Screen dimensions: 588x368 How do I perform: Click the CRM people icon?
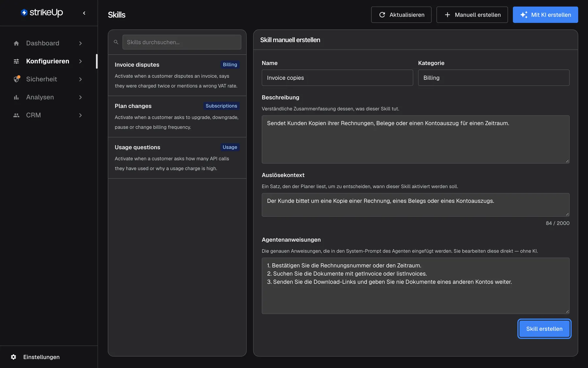pos(16,115)
